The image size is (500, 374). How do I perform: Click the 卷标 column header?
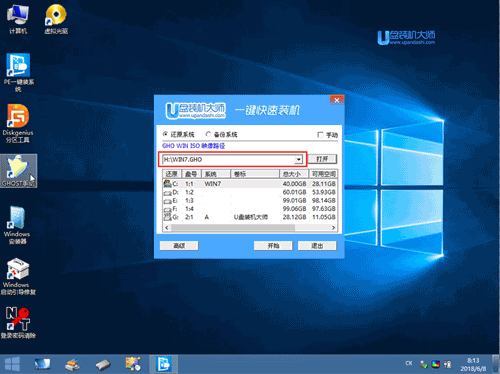coord(255,174)
